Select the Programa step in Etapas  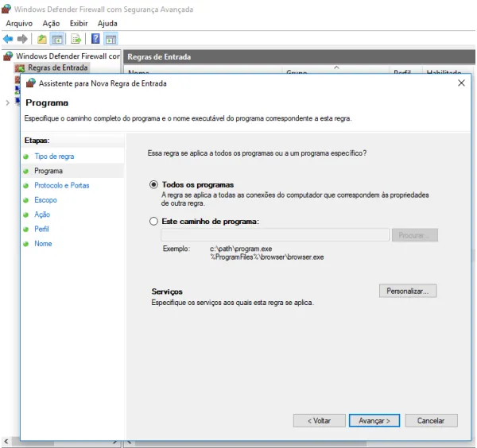(x=48, y=171)
